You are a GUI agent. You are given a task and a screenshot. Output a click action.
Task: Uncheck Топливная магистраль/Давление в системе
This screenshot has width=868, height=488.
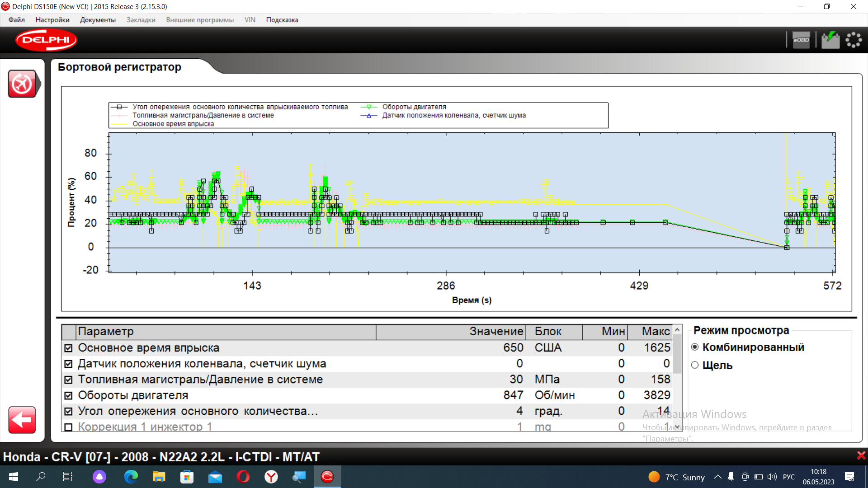point(68,380)
